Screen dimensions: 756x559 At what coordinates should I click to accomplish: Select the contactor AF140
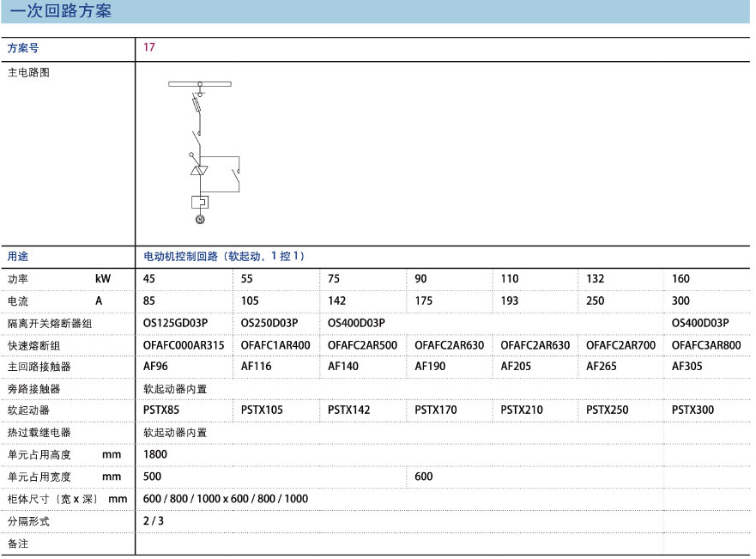click(x=343, y=367)
